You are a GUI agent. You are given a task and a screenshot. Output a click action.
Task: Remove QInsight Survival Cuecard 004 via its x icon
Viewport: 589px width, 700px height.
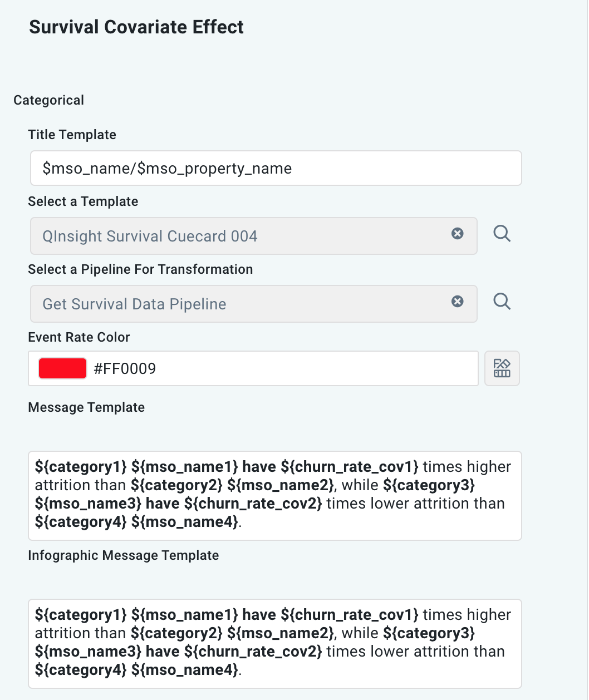click(x=458, y=234)
